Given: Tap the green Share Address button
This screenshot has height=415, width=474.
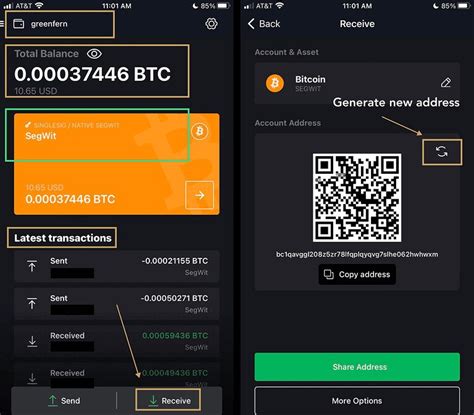Looking at the screenshot, I should coord(357,367).
